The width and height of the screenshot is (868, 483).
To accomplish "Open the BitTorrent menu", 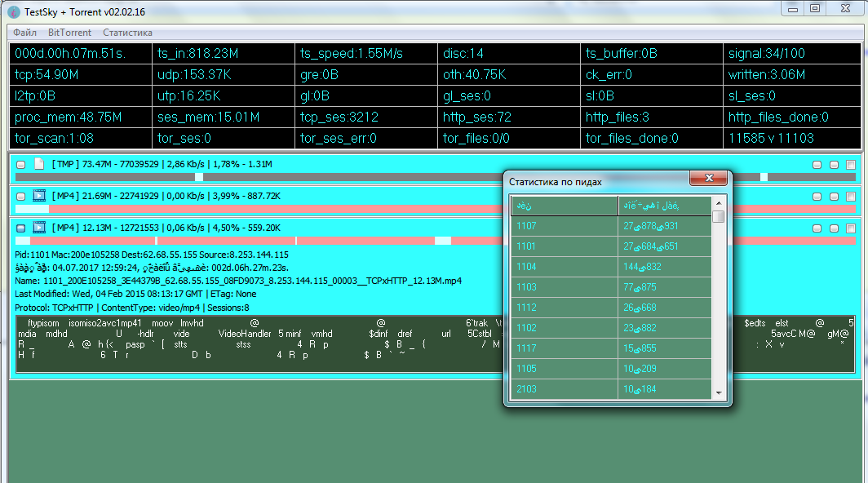I will click(69, 33).
